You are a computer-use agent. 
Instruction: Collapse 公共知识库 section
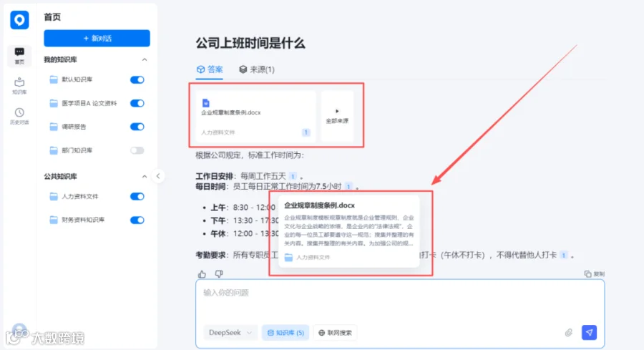pyautogui.click(x=144, y=176)
